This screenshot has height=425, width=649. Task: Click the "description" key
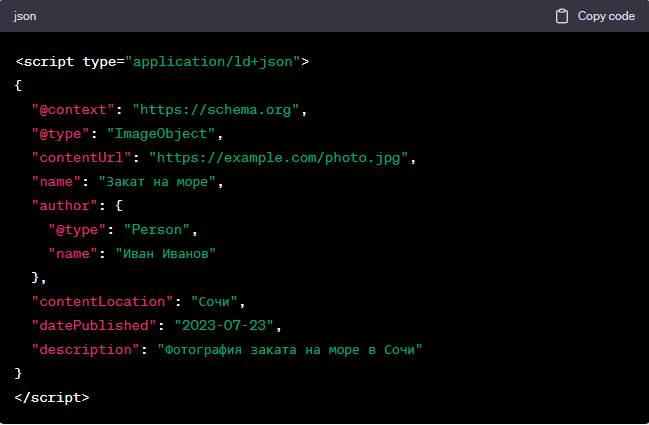[86, 350]
